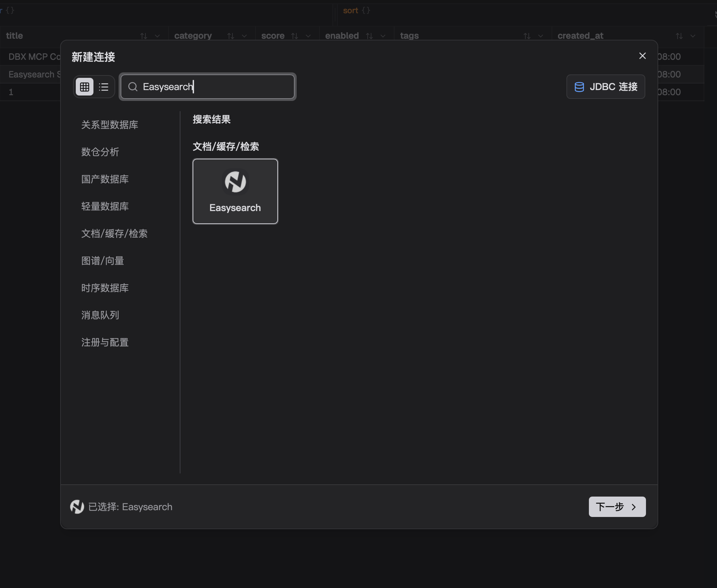Click the 文档/缓存/检索 results group heading
The image size is (717, 588).
pyautogui.click(x=226, y=146)
